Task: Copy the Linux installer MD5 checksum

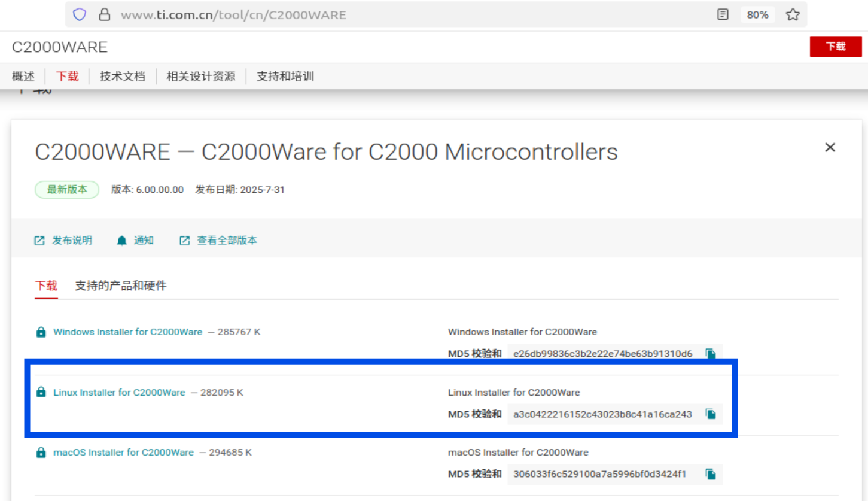Action: [x=711, y=414]
